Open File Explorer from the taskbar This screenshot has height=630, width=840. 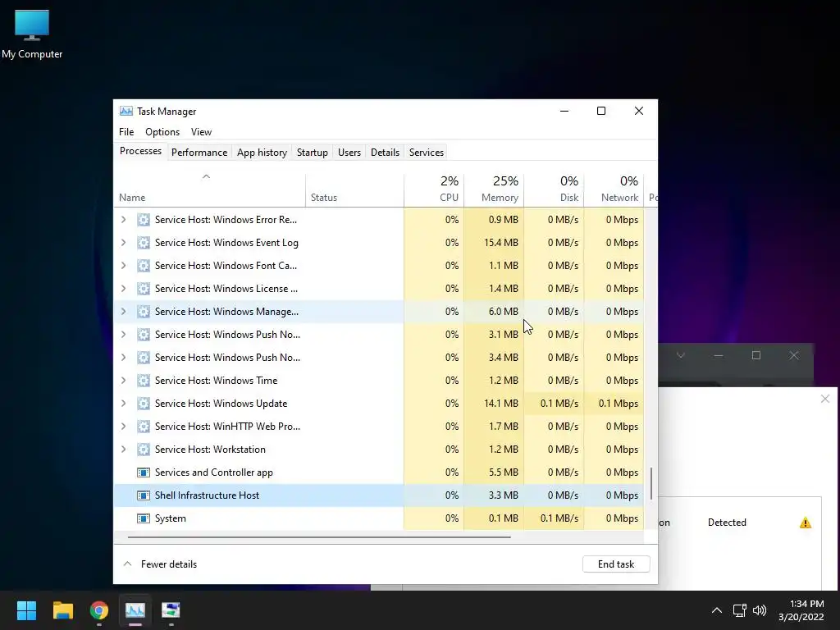(62, 610)
